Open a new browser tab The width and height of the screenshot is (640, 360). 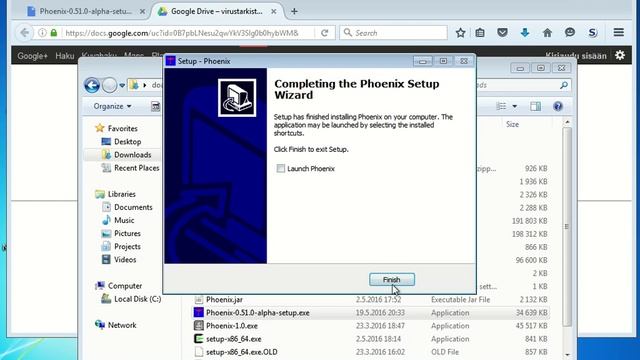[x=294, y=11]
